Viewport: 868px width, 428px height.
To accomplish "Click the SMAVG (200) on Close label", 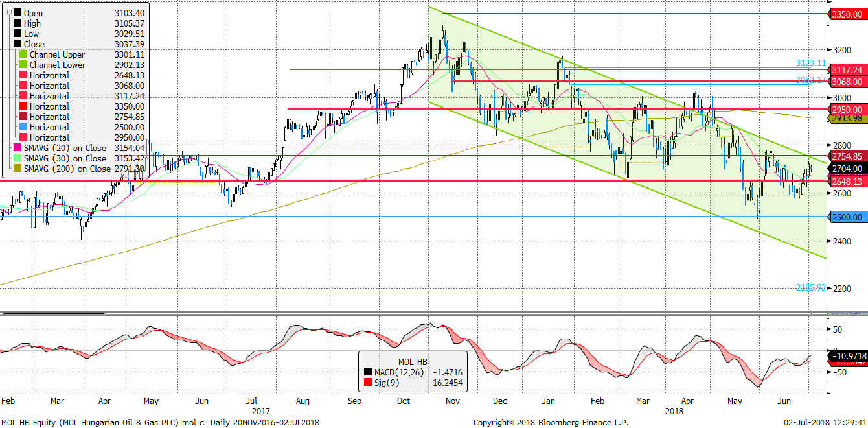I will point(67,169).
